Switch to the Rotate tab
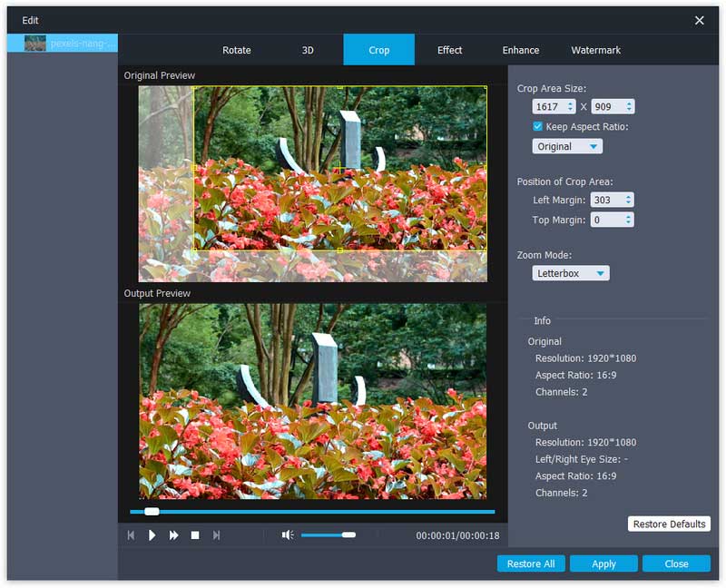726x588 pixels. (x=237, y=50)
